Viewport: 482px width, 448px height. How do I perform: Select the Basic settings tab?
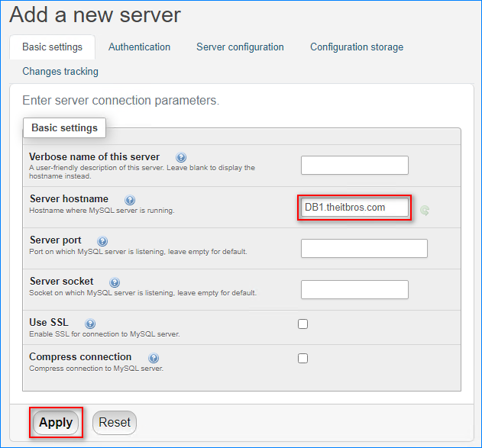coord(52,47)
